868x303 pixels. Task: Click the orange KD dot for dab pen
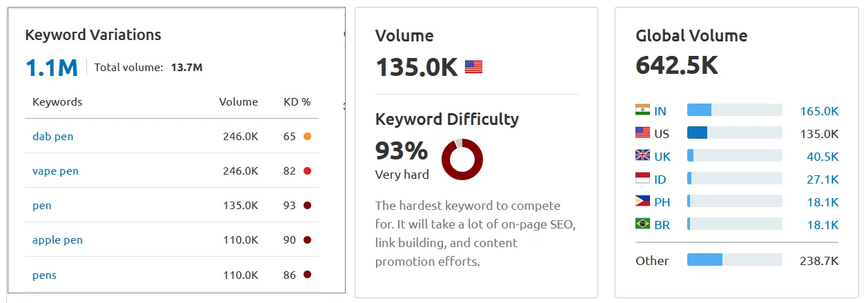(307, 137)
